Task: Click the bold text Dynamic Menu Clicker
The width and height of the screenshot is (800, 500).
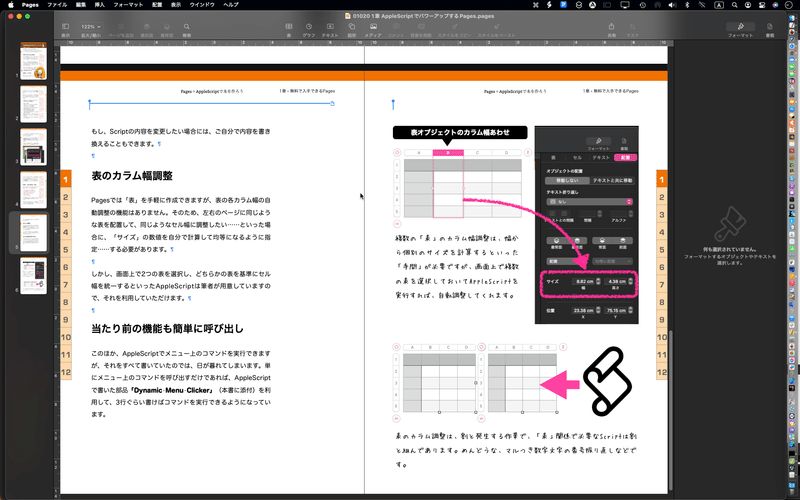Action: tap(171, 390)
